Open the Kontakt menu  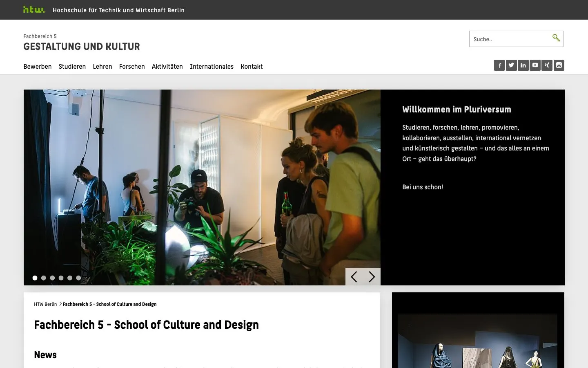[252, 66]
